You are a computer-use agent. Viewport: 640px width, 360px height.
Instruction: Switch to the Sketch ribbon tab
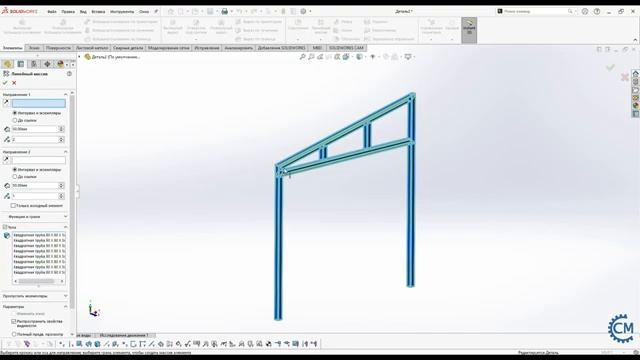pyautogui.click(x=34, y=48)
